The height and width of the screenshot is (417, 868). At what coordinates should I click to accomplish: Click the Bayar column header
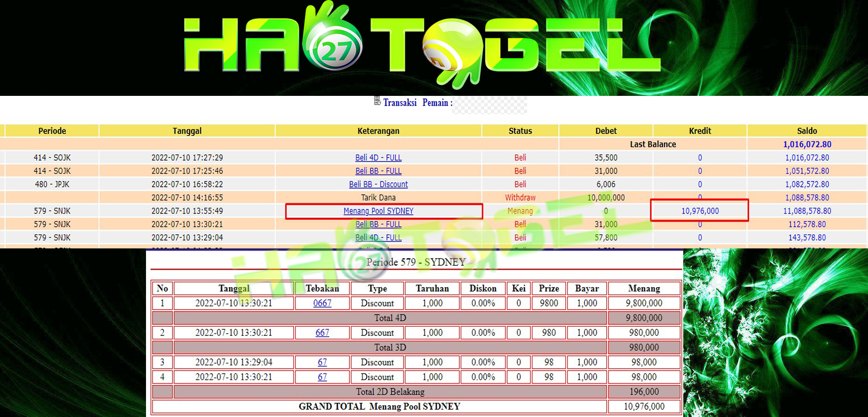point(587,289)
